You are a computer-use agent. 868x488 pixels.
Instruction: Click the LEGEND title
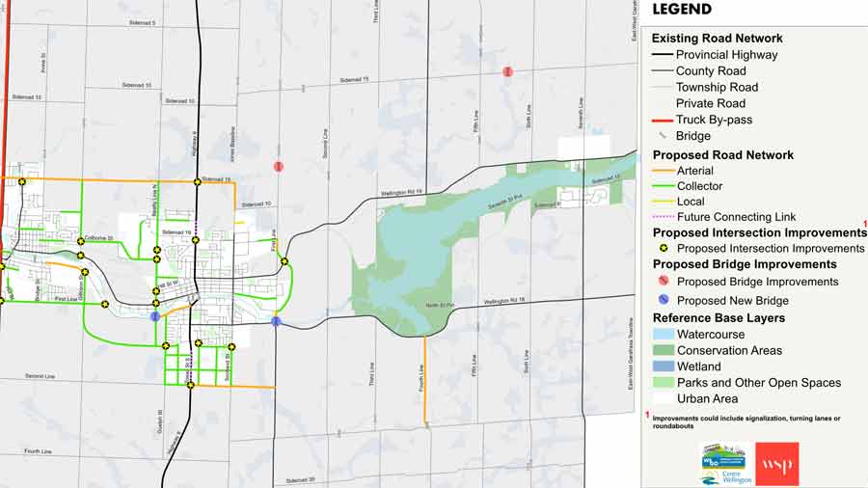(x=682, y=10)
